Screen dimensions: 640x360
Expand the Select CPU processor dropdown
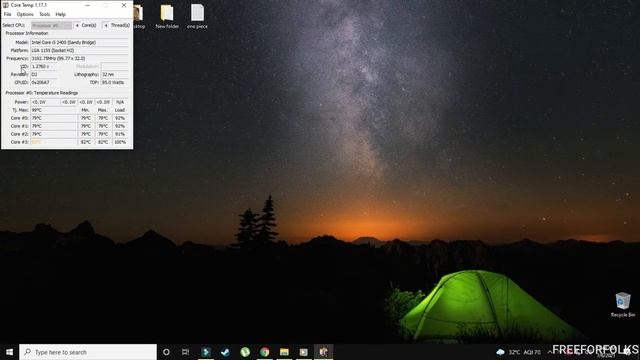pyautogui.click(x=51, y=25)
